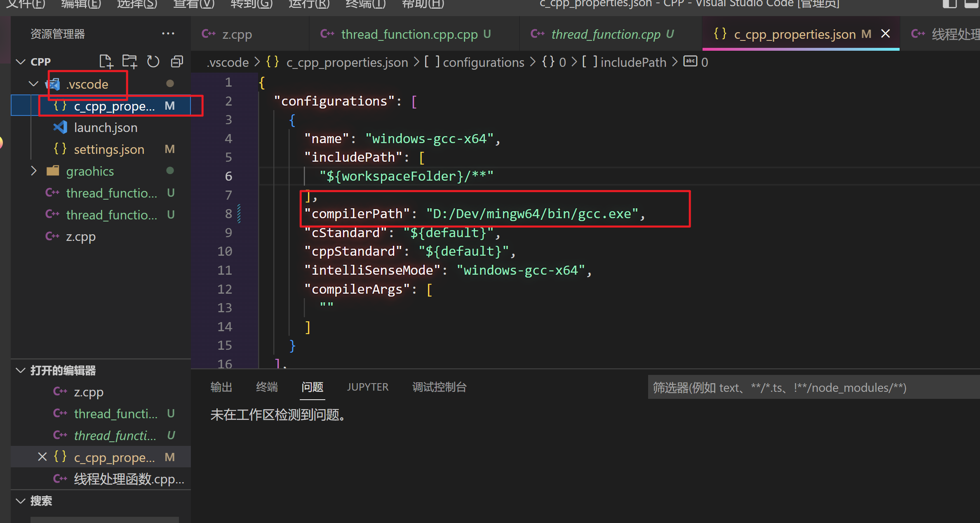980x523 pixels.
Task: Click includePath breadcrumb segment
Action: point(633,62)
